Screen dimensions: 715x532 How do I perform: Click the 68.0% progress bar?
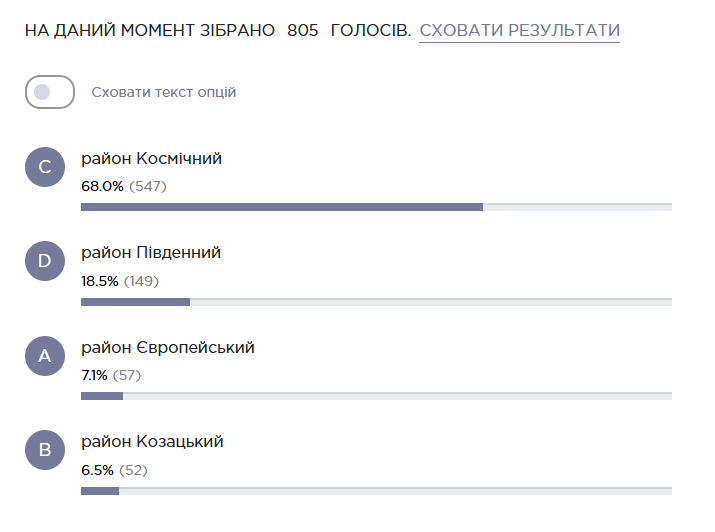coord(376,207)
